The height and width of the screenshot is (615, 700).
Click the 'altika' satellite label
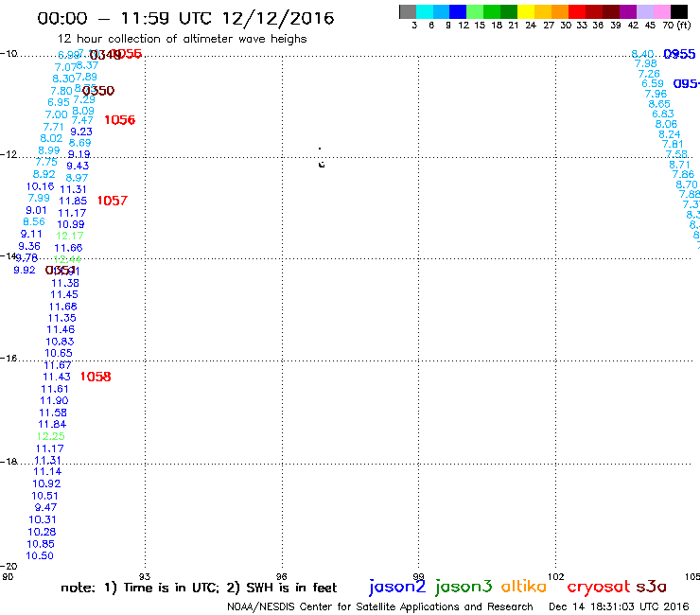point(523,586)
